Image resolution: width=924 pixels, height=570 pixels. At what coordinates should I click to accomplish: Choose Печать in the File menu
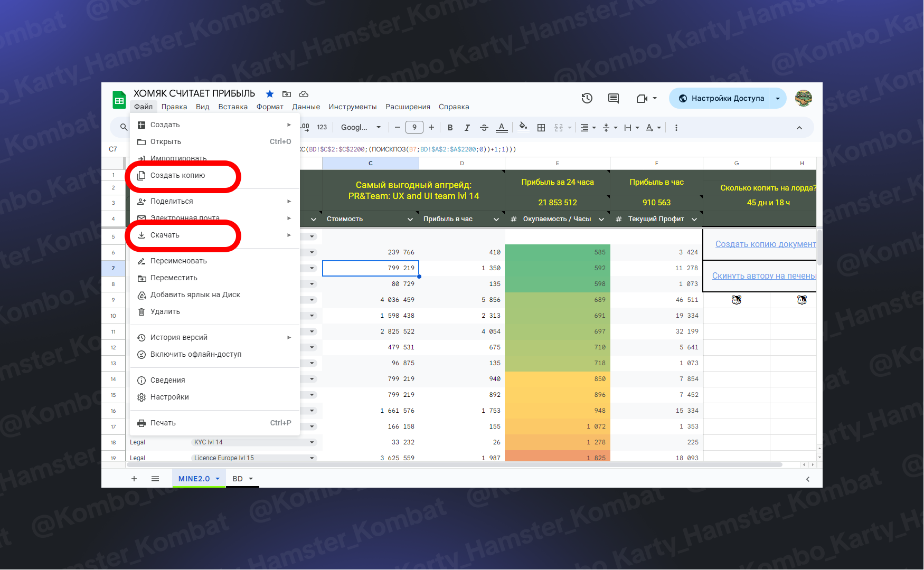point(215,423)
